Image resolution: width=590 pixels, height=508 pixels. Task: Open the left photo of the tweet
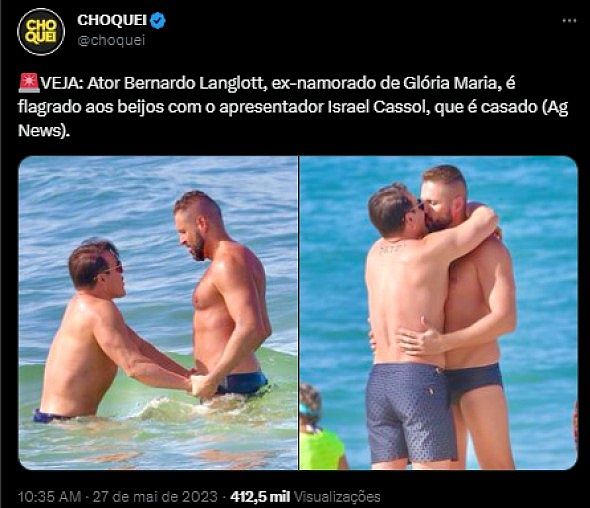click(x=158, y=313)
